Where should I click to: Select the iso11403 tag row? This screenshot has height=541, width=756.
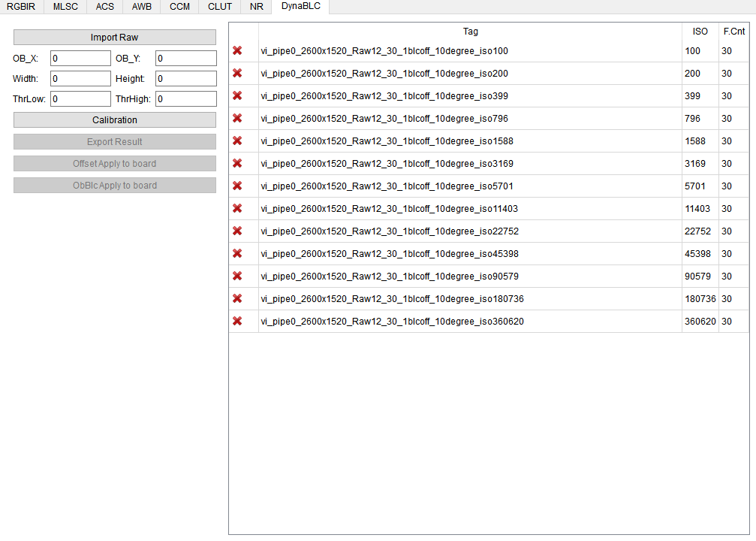point(389,209)
